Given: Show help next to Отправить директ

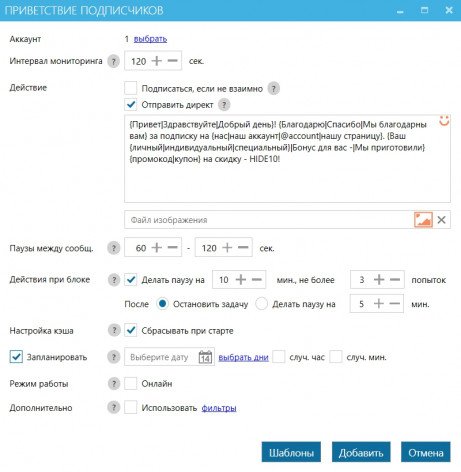Looking at the screenshot, I should click(224, 105).
